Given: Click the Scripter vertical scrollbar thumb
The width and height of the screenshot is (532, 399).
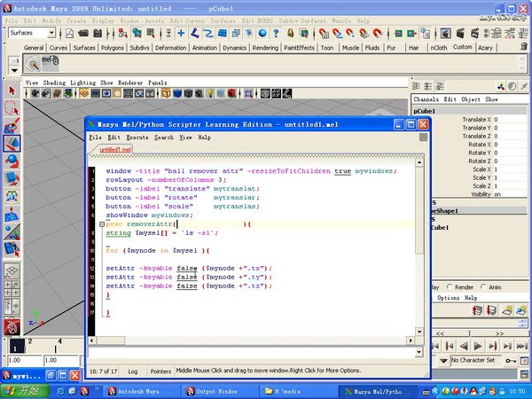Looking at the screenshot, I should (x=419, y=210).
